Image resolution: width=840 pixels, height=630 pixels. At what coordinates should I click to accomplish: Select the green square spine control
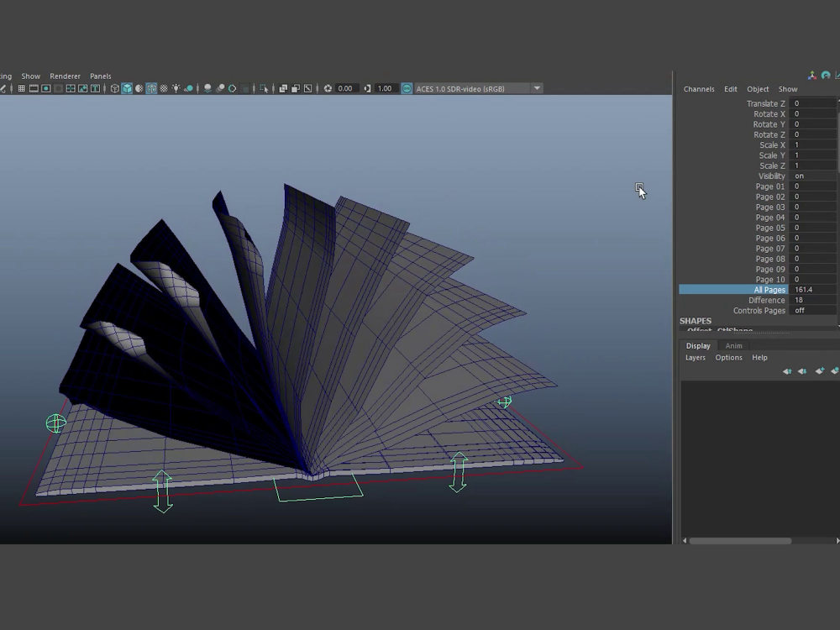(318, 489)
